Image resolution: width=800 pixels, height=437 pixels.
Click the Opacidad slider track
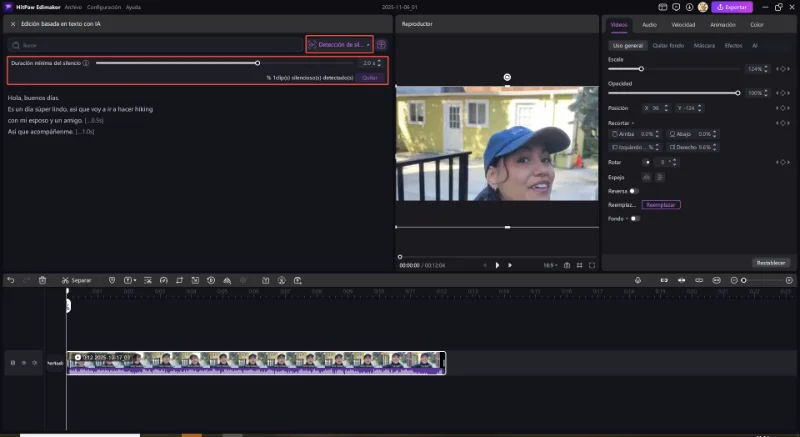click(x=673, y=93)
